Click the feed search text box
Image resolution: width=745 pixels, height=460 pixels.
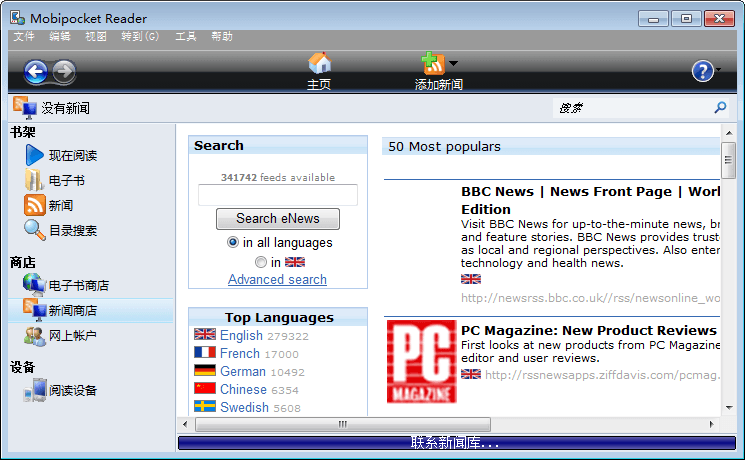(278, 195)
